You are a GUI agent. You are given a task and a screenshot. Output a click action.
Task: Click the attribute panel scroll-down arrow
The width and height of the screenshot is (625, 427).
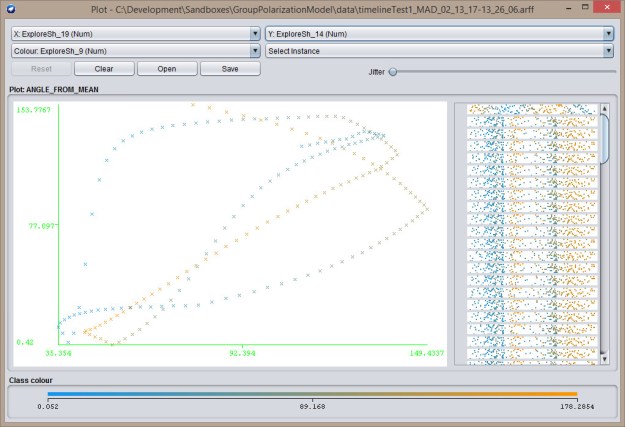coord(604,354)
